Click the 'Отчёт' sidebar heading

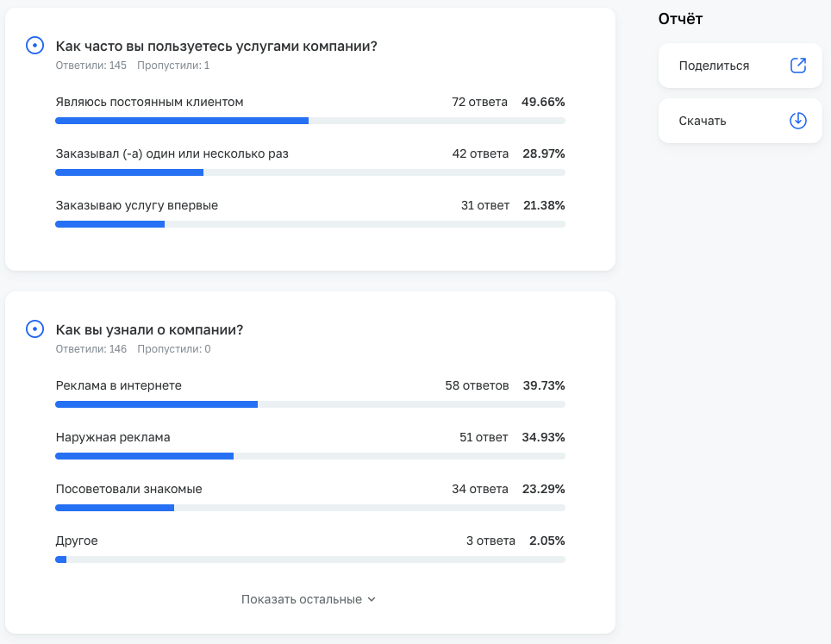680,18
